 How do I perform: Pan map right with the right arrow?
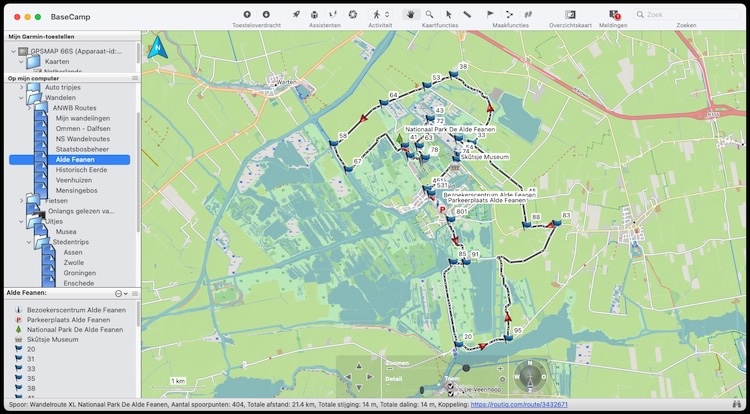coord(370,377)
